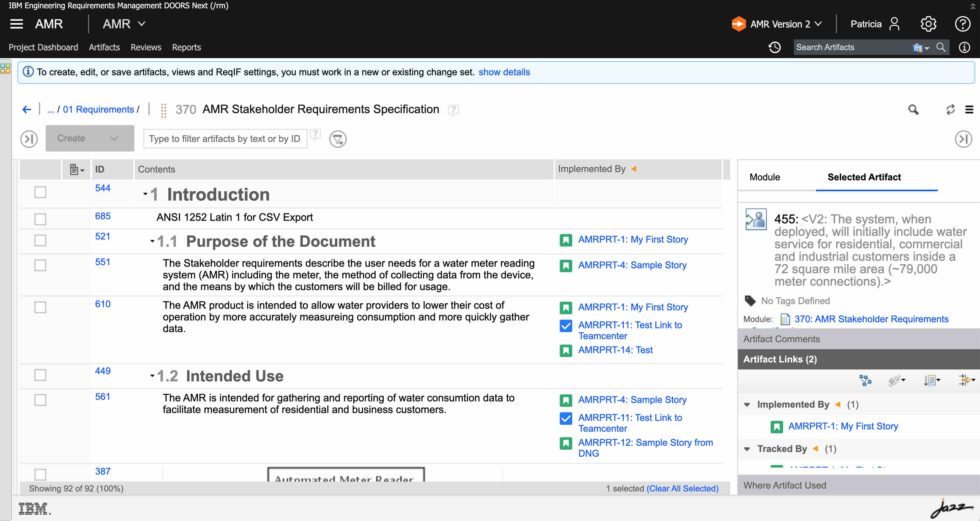The width and height of the screenshot is (980, 521).
Task: Collapse the 1.2 Intended Use heading
Action: coord(152,376)
